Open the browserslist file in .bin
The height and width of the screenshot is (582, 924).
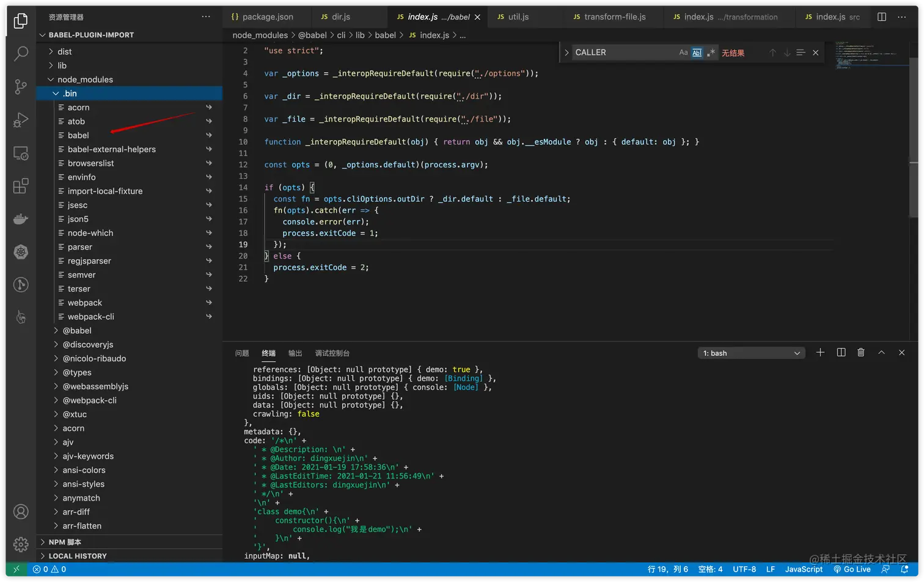[x=129, y=163]
